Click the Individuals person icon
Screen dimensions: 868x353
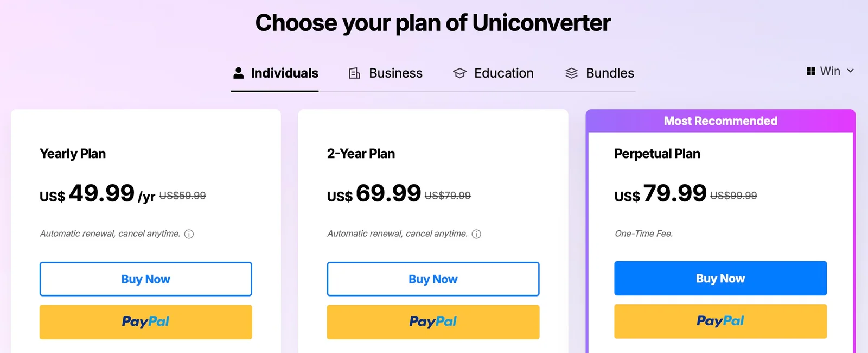(239, 73)
